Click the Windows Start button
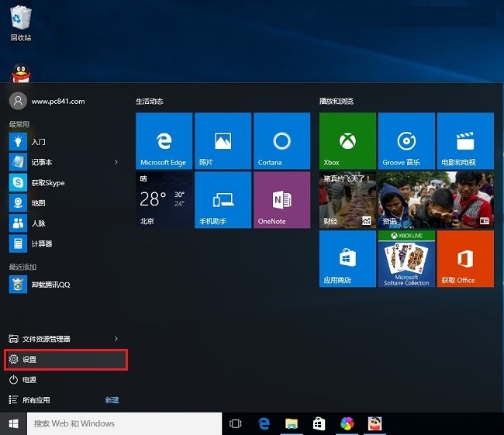504x435 pixels. pyautogui.click(x=13, y=423)
